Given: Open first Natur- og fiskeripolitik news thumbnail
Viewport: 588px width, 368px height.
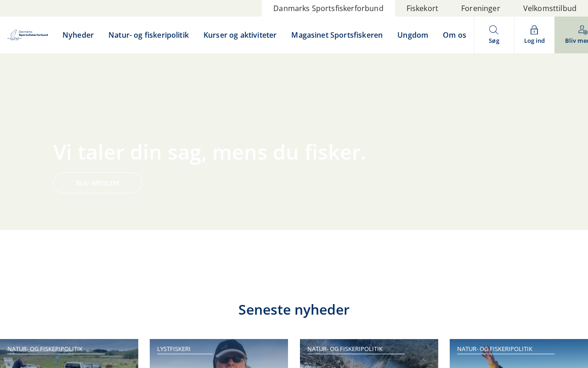Looking at the screenshot, I should click(x=69, y=354).
